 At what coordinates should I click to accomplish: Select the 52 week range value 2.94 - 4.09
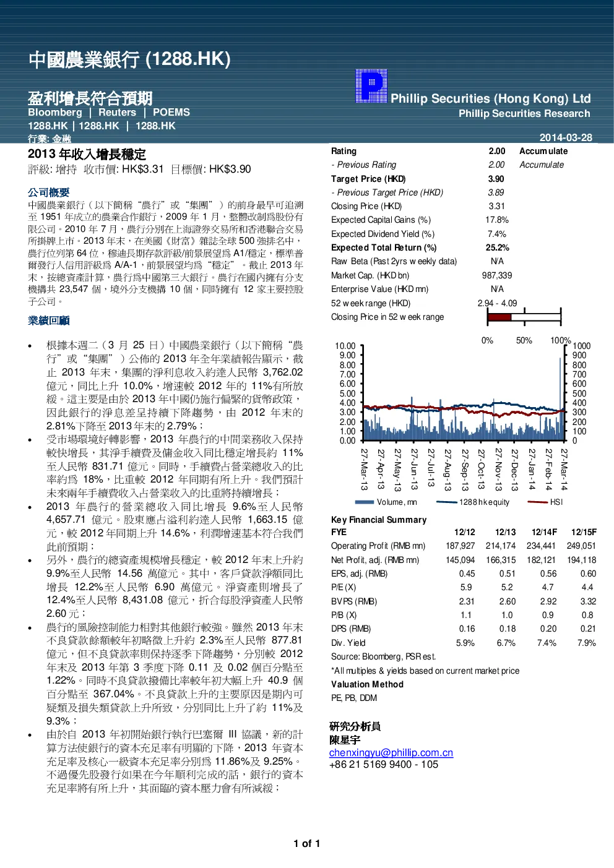pos(497,303)
